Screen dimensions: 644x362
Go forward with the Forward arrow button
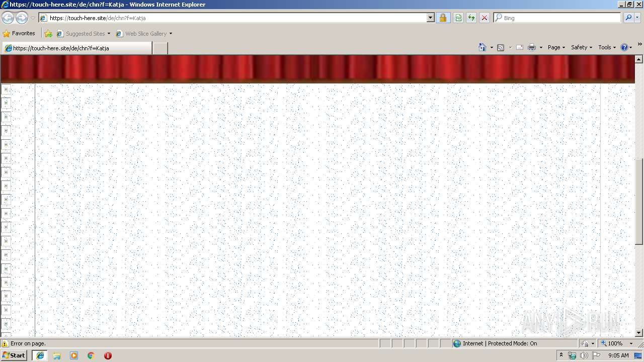(22, 18)
